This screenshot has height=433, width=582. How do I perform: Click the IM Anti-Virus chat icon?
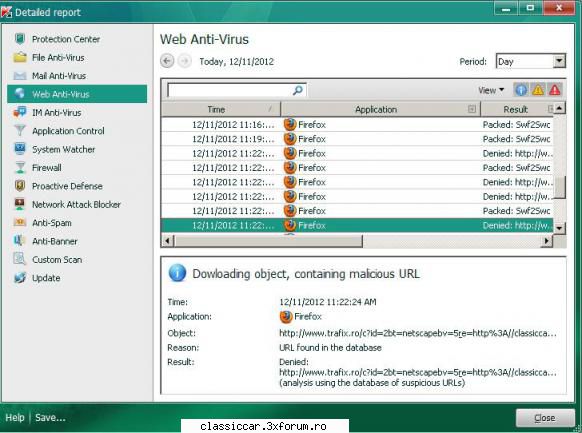pos(20,112)
